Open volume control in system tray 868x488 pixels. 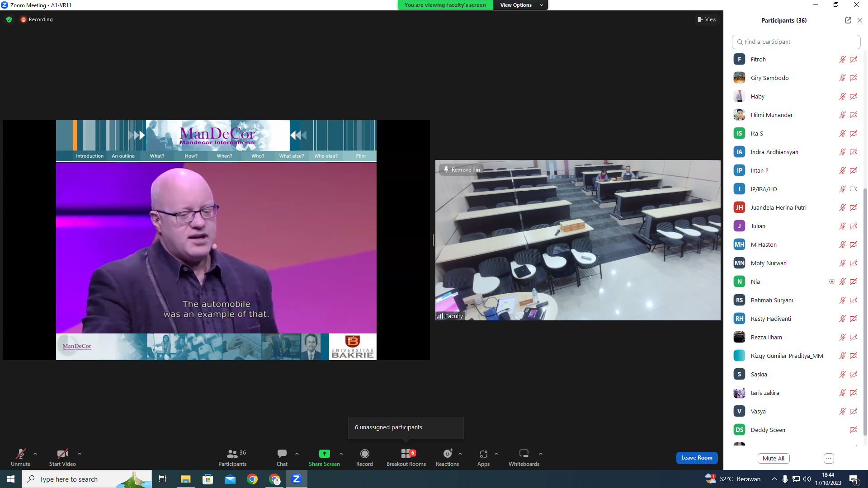807,479
